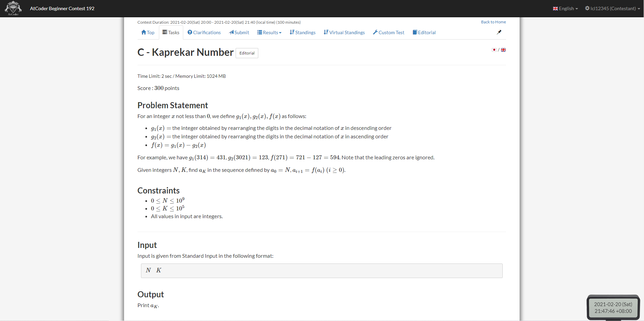Click the Editorial button beside problem title
Image resolution: width=644 pixels, height=321 pixels.
point(247,53)
